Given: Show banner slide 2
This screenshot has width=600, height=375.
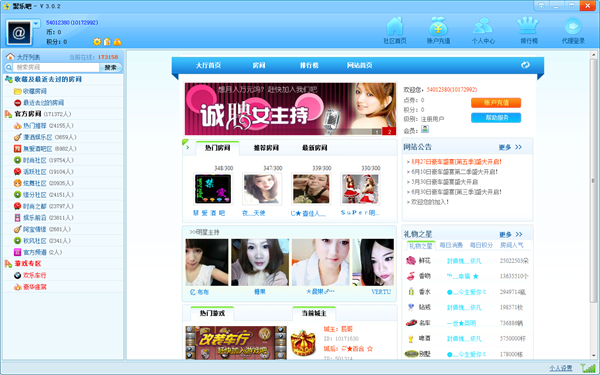Looking at the screenshot, I should tap(389, 131).
